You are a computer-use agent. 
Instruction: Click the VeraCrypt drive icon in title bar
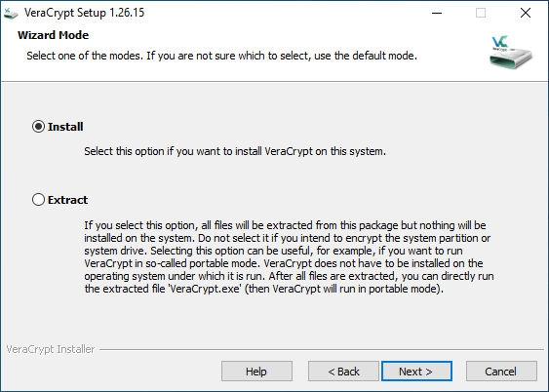click(x=11, y=14)
